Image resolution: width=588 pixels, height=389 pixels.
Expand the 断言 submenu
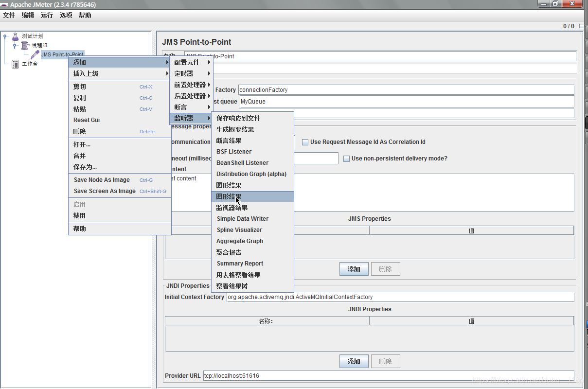tap(192, 107)
